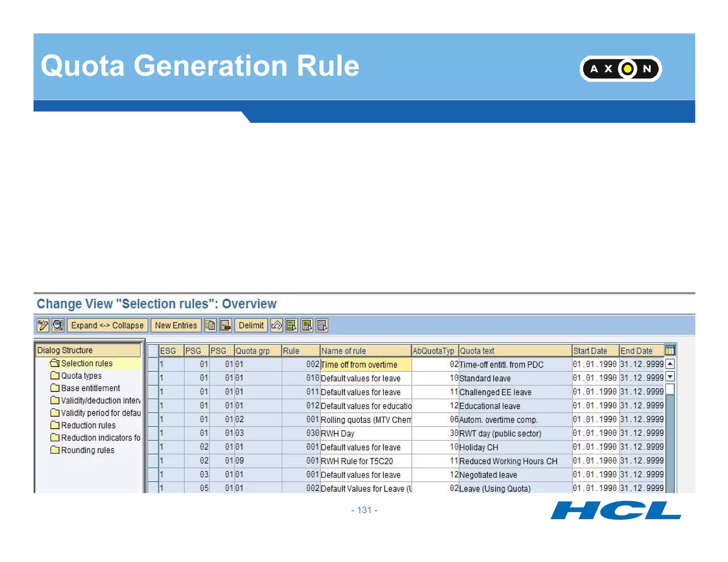Screen dimensions: 728x562
Task: Click the Time off from overtime field
Action: click(366, 364)
